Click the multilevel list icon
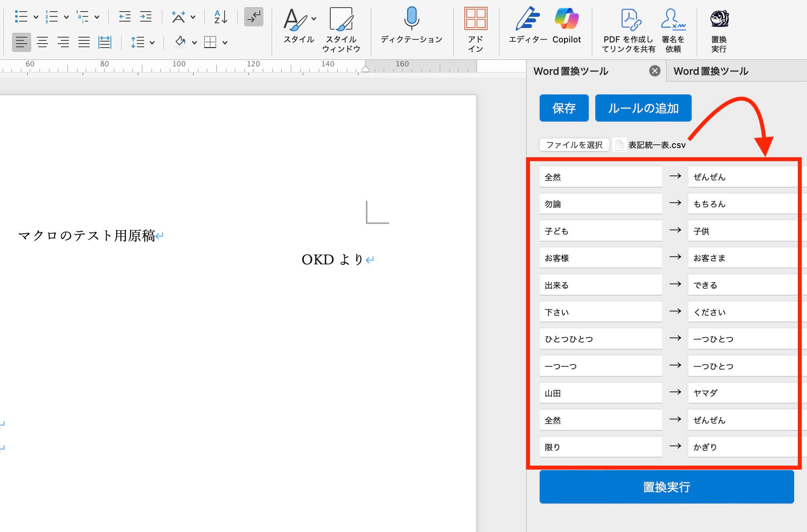This screenshot has height=532, width=807. pos(82,17)
